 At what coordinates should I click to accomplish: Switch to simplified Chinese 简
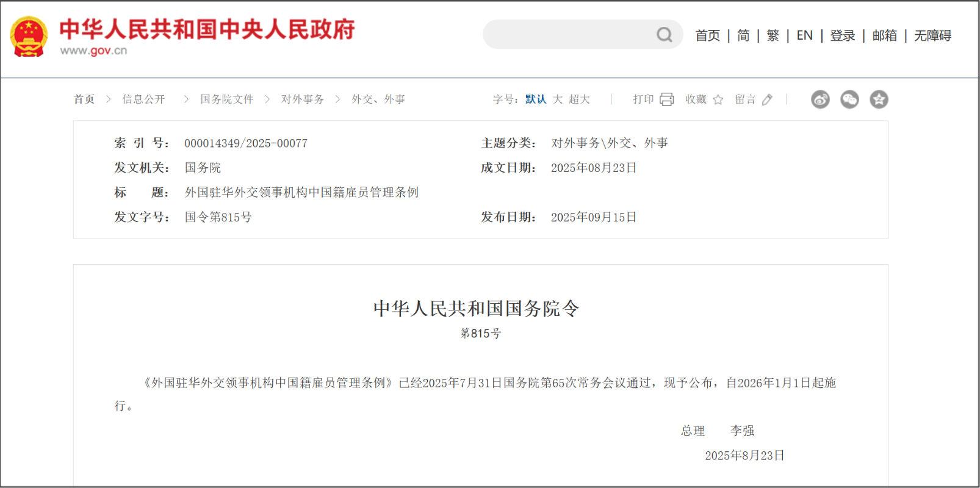pyautogui.click(x=743, y=35)
